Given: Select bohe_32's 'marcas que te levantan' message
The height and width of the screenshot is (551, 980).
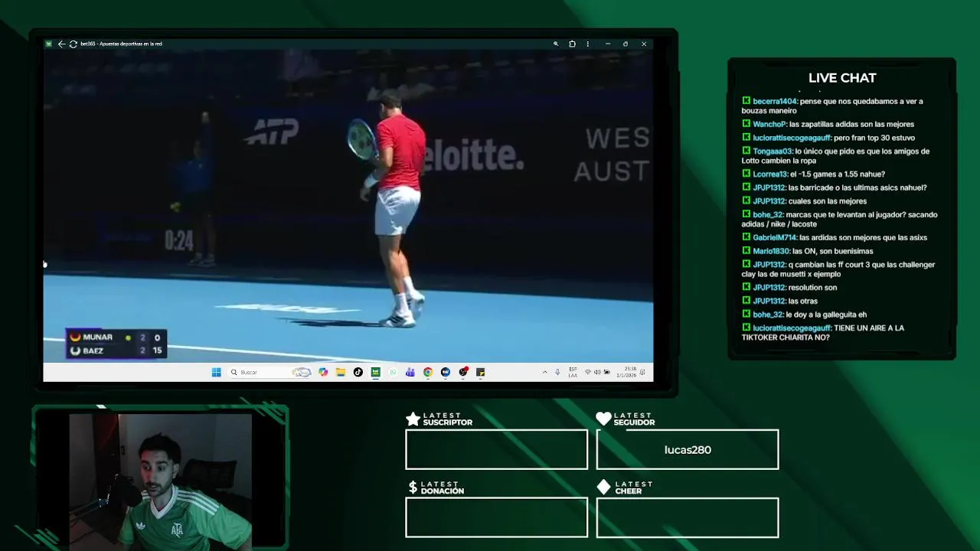Looking at the screenshot, I should coord(839,220).
